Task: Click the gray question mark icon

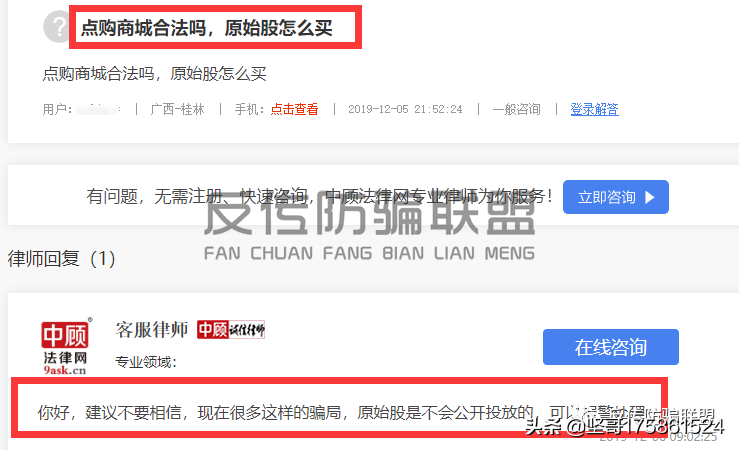Action: click(x=57, y=27)
